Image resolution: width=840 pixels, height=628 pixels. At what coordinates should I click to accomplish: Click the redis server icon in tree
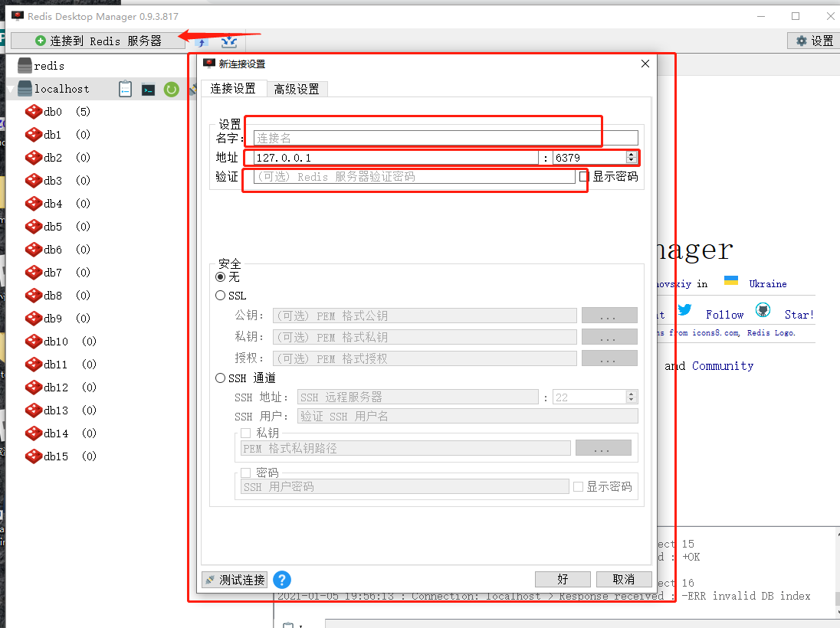point(25,65)
